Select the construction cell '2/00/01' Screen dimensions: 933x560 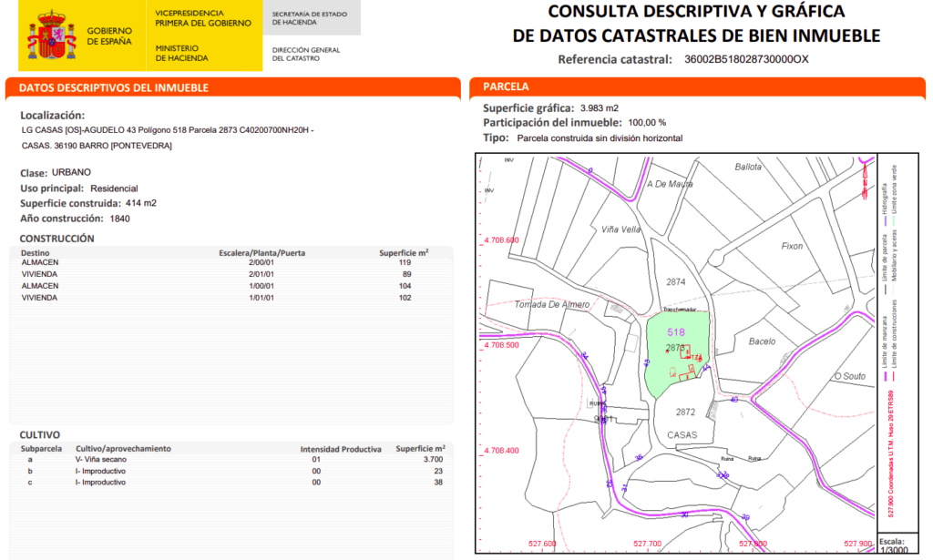pyautogui.click(x=261, y=262)
